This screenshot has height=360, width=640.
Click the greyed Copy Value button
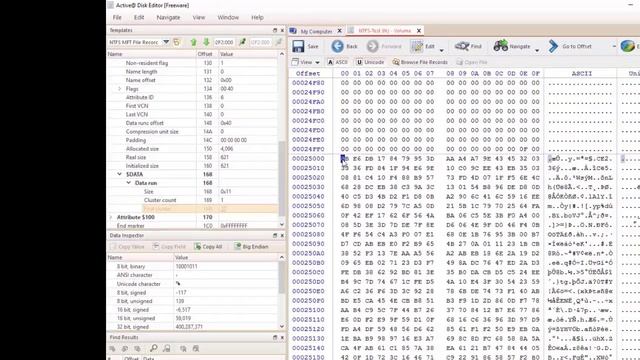(x=128, y=247)
